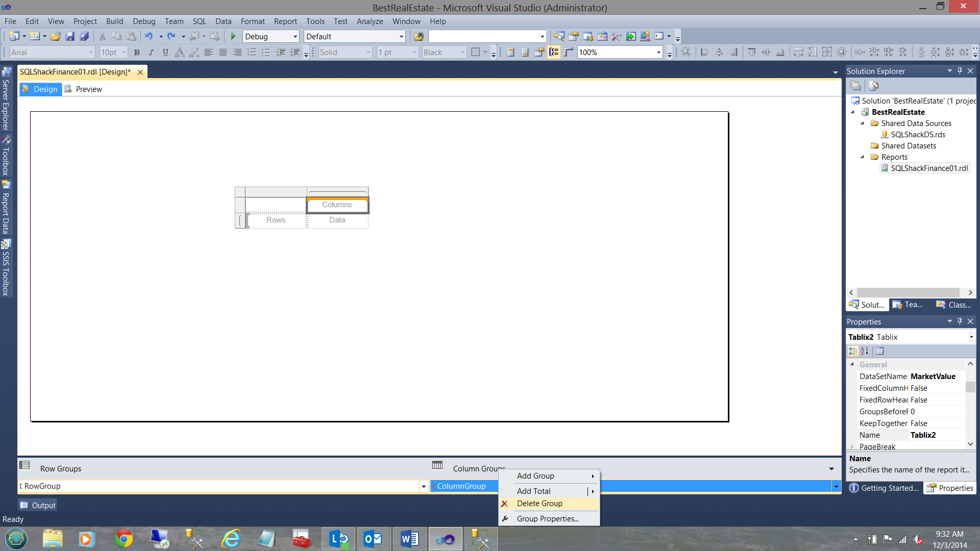Select SQLShackDS.rds in Solution Explorer
This screenshot has height=551, width=980.
tap(918, 135)
